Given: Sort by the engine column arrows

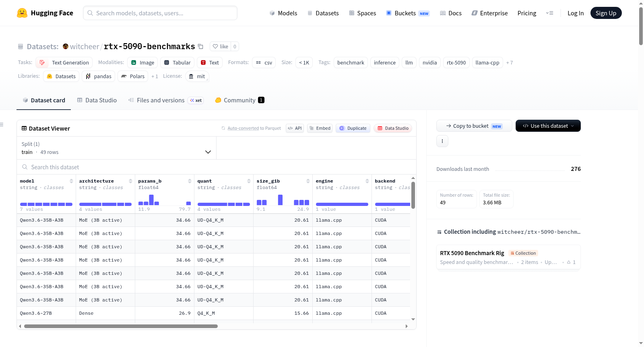Looking at the screenshot, I should coord(367,181).
